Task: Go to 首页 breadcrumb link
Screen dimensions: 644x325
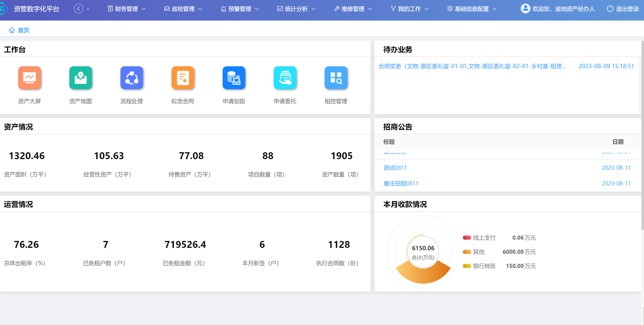Action: (24, 30)
